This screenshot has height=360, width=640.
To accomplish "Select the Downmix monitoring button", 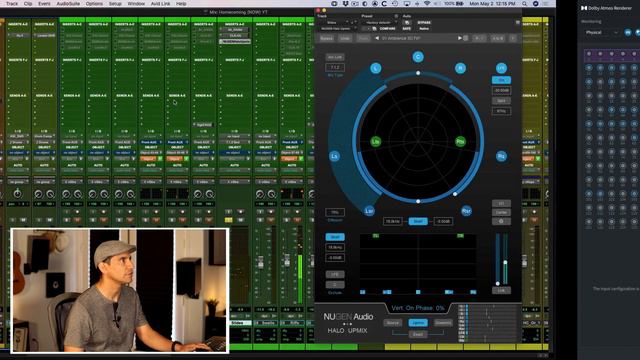I will pos(443,322).
